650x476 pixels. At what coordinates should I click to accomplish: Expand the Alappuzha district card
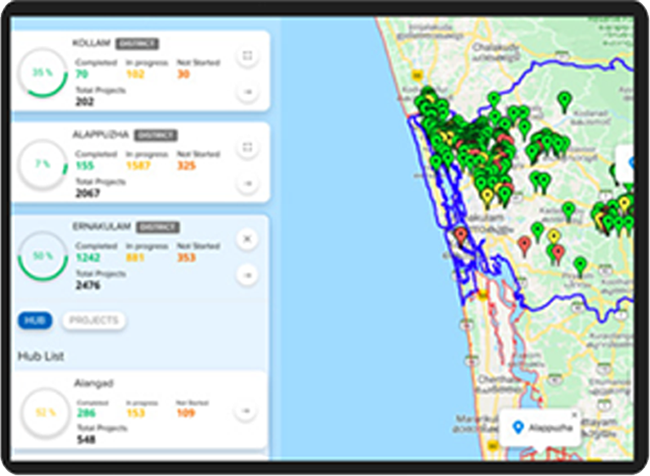247,148
